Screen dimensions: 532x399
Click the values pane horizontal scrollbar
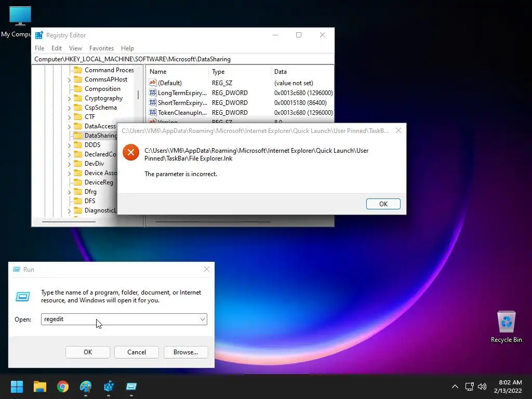(213, 221)
